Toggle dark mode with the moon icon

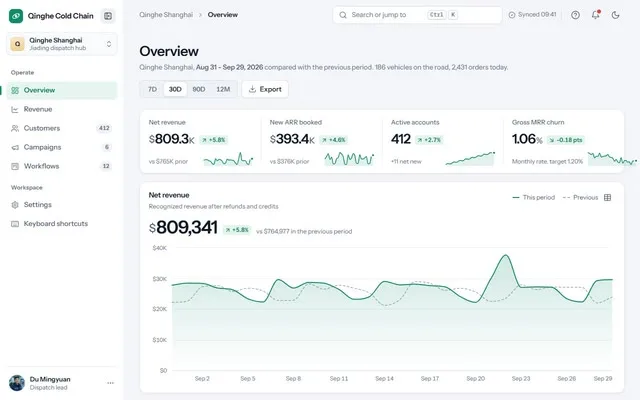[616, 15]
